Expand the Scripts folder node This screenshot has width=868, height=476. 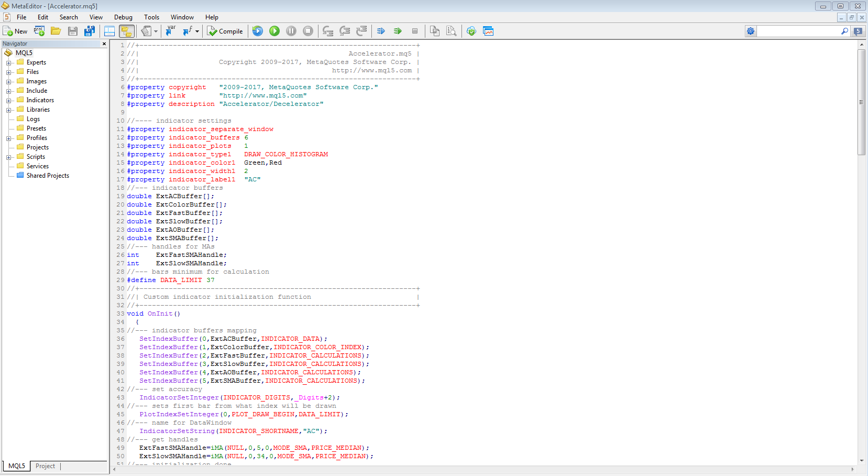(8, 157)
